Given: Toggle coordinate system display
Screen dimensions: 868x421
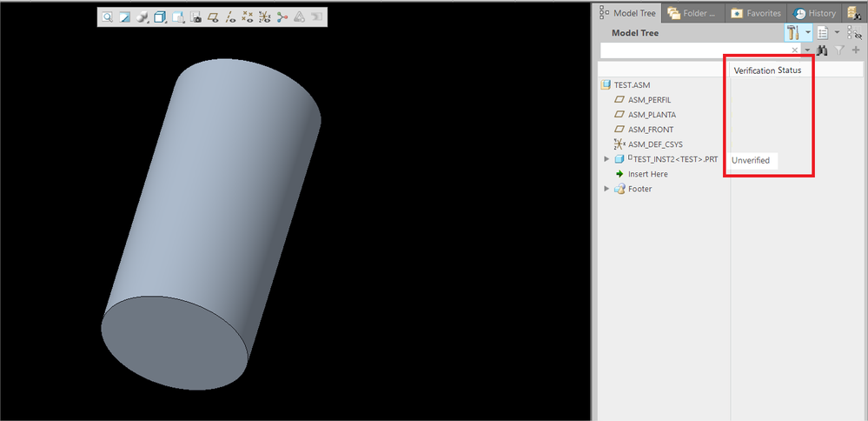Looking at the screenshot, I should (265, 17).
